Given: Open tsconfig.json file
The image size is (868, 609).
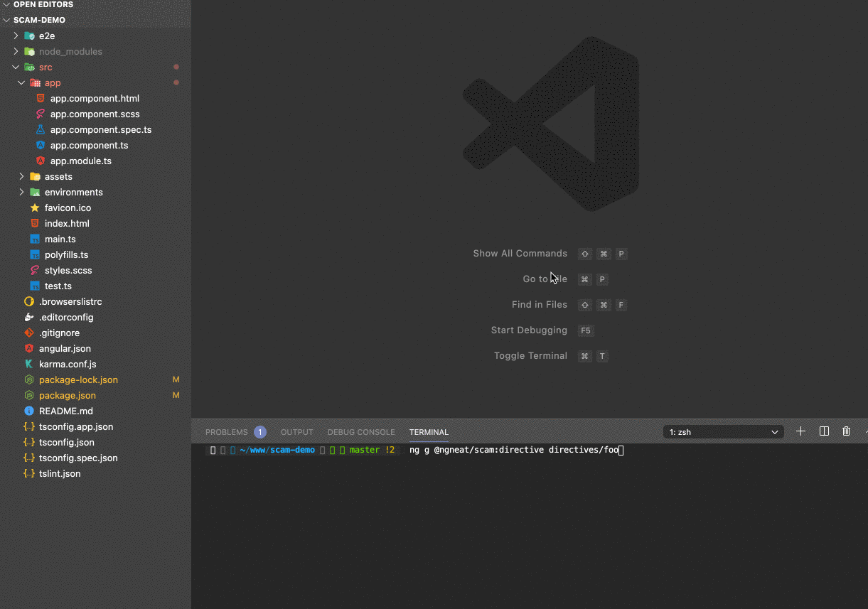Looking at the screenshot, I should (x=67, y=442).
